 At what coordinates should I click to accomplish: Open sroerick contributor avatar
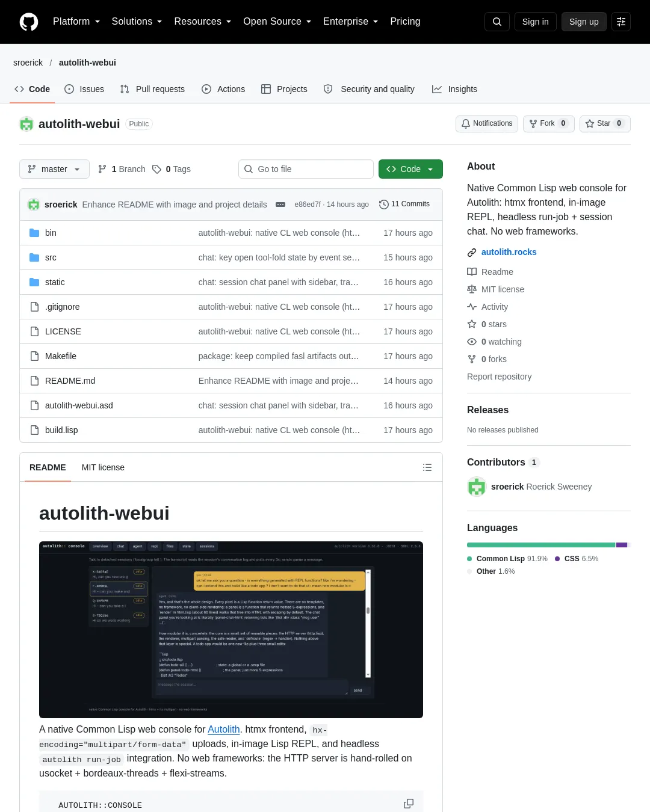pyautogui.click(x=477, y=487)
